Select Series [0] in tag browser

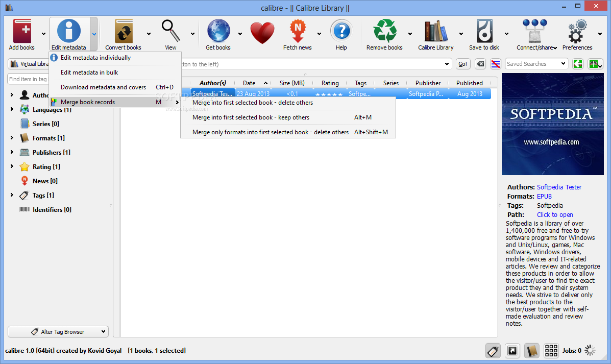point(45,124)
